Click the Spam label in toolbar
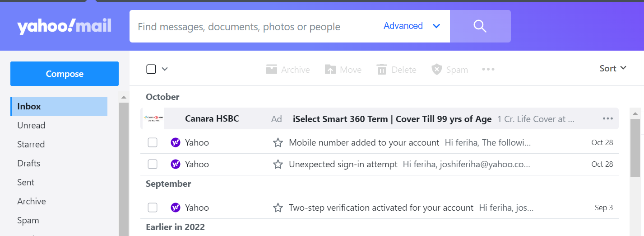644x236 pixels. (457, 70)
